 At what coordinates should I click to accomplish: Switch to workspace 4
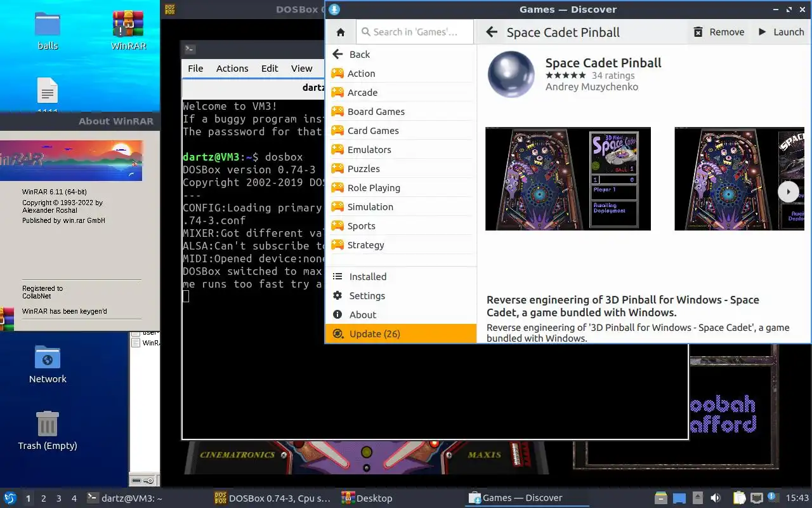tap(74, 498)
